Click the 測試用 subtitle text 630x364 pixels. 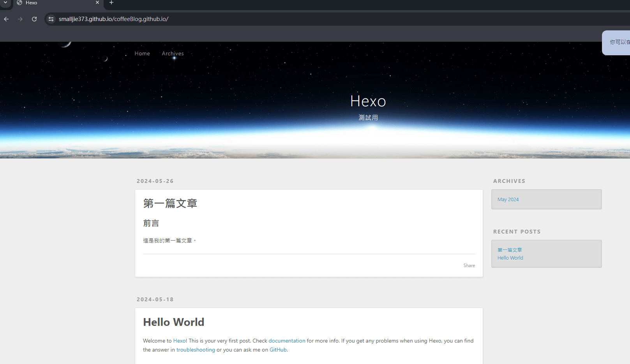368,118
